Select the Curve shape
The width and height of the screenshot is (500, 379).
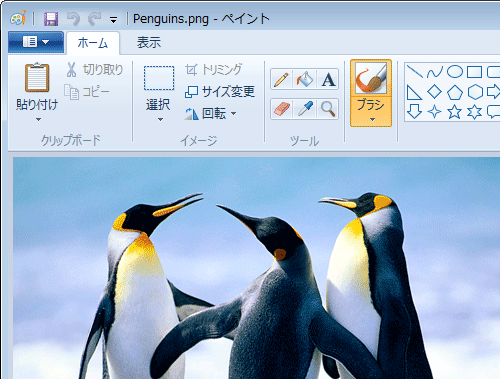(x=435, y=71)
